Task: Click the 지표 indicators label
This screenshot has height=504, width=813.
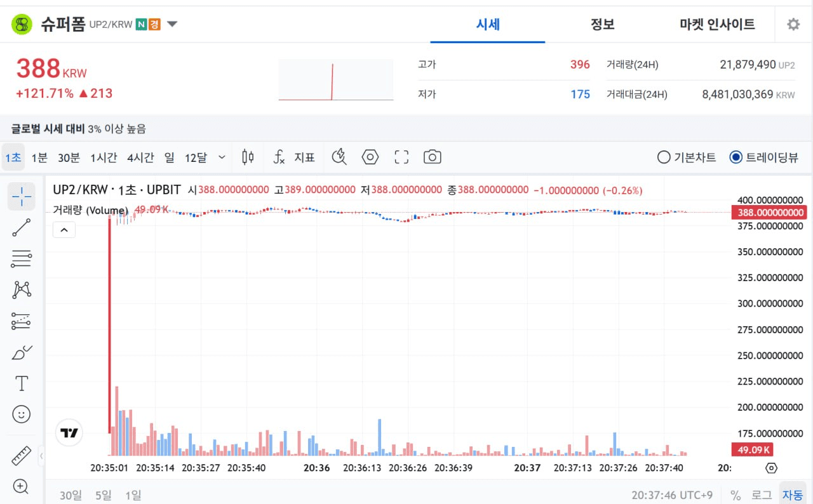Action: tap(304, 157)
